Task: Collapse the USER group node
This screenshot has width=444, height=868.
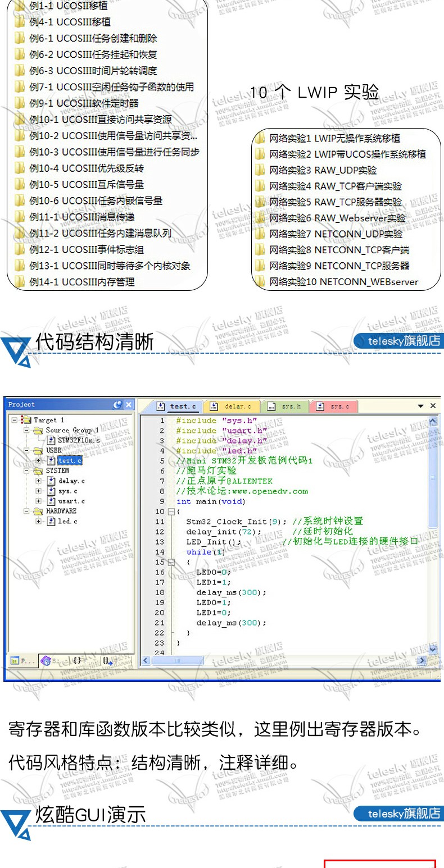Action: point(26,451)
